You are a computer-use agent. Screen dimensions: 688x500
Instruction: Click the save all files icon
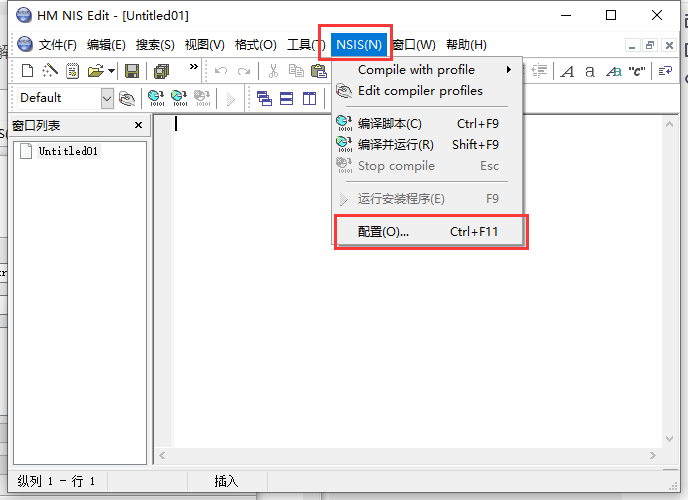[161, 71]
